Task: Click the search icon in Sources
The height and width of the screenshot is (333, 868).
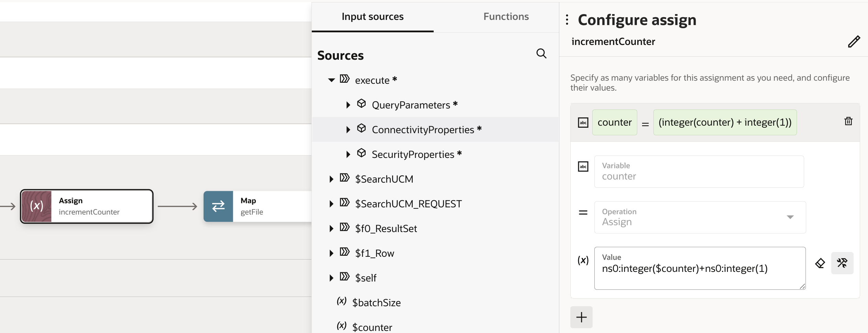Action: point(541,54)
